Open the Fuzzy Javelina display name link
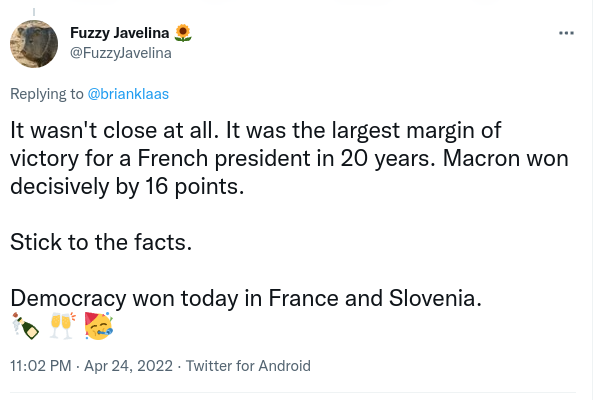 pyautogui.click(x=119, y=33)
